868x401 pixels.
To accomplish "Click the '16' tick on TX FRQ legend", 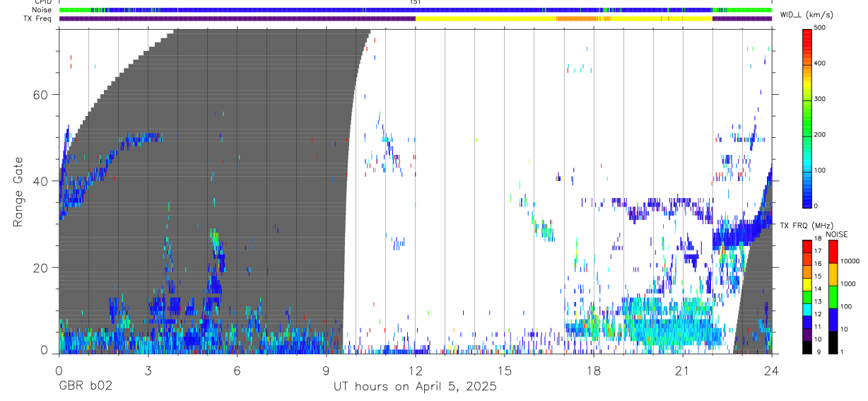I will 818,264.
